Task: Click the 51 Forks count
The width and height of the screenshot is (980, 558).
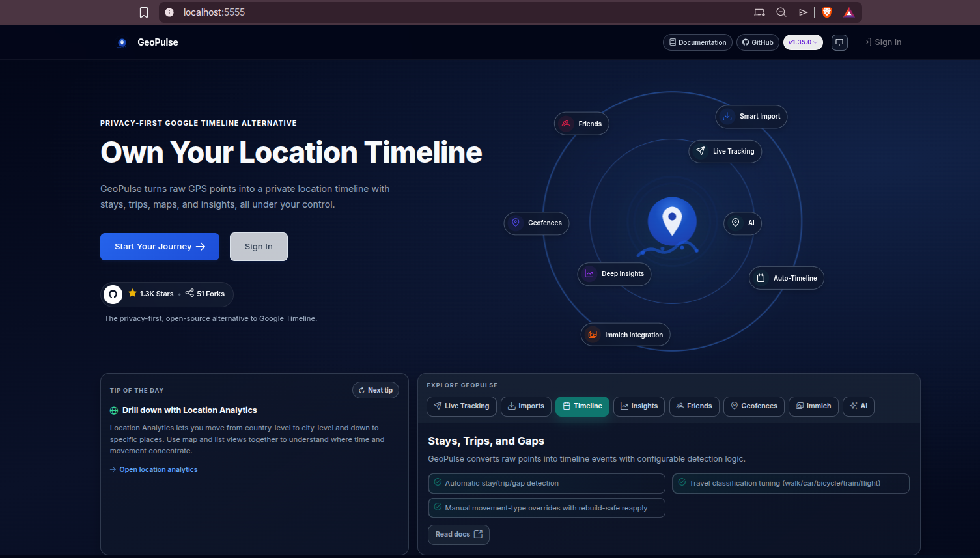Action: click(205, 294)
